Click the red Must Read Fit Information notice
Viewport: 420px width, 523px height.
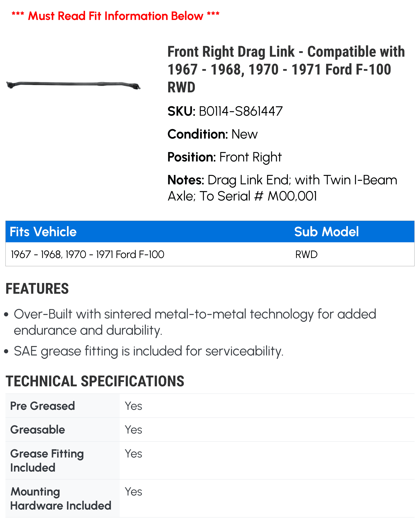(115, 16)
